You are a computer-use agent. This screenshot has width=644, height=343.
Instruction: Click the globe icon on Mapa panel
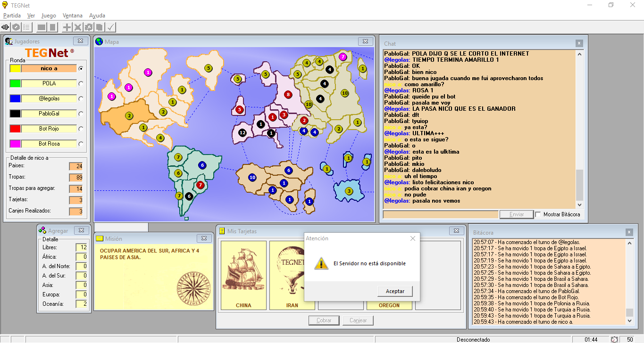99,41
